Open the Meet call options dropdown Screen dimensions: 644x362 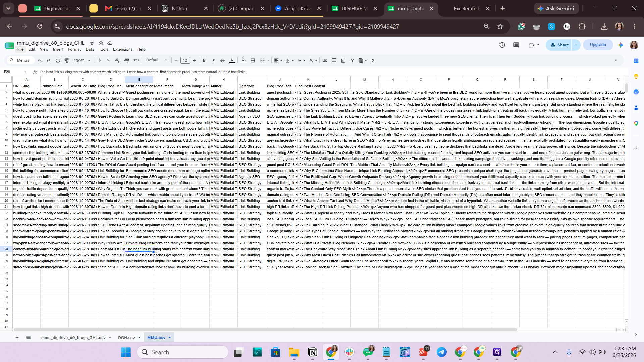(538, 45)
